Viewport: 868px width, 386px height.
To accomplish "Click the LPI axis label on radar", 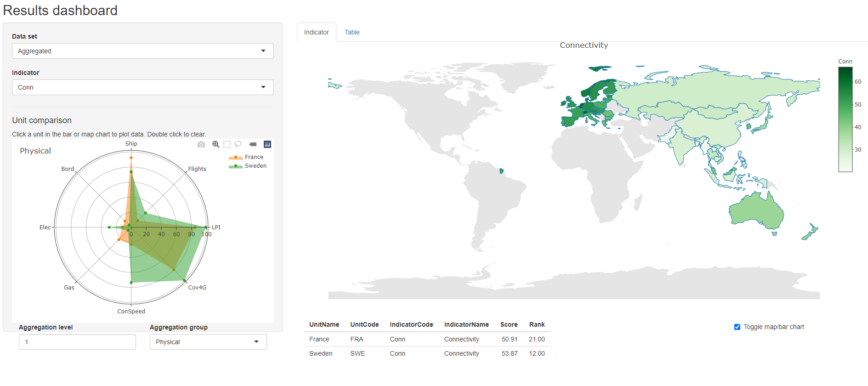I will [216, 227].
